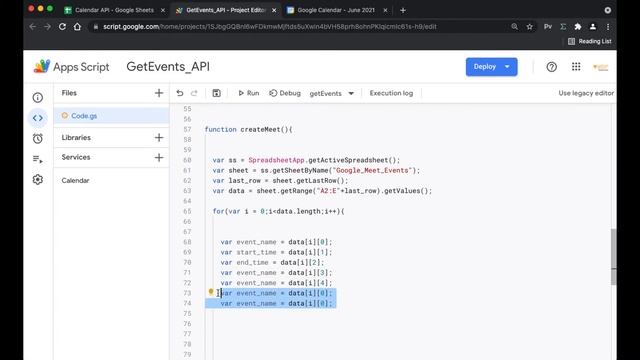
Task: Click the GetEvents_API project title
Action: pos(168,67)
